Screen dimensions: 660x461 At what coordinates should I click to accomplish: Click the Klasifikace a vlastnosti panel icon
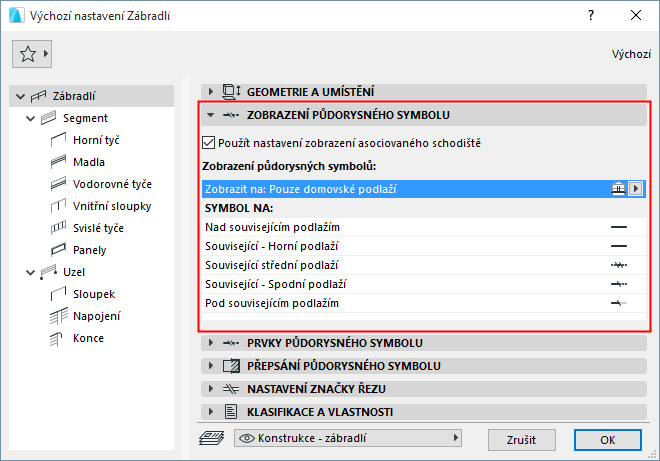(231, 412)
